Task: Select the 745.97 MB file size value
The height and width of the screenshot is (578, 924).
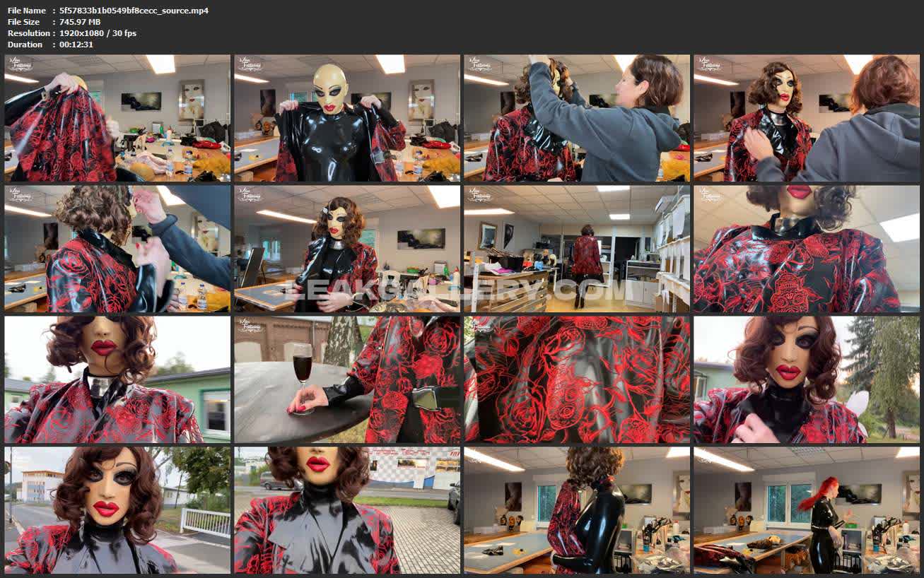Action: pos(80,22)
